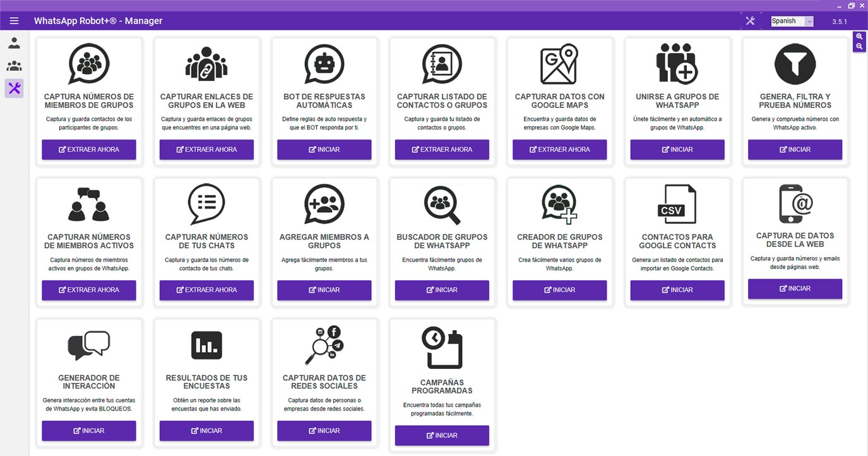The height and width of the screenshot is (456, 868).
Task: Click the zoom in magnifier icon
Action: 859,37
